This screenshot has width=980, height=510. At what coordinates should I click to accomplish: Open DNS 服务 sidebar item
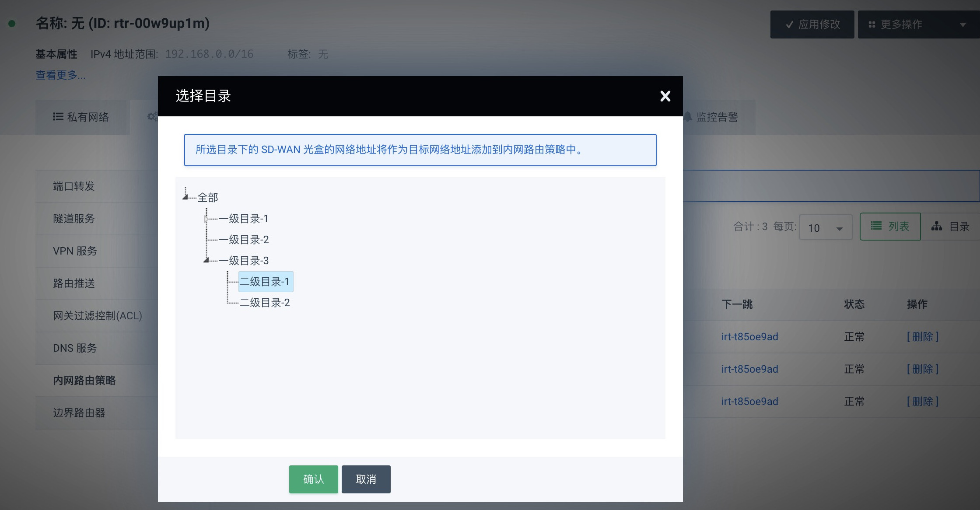click(96, 348)
